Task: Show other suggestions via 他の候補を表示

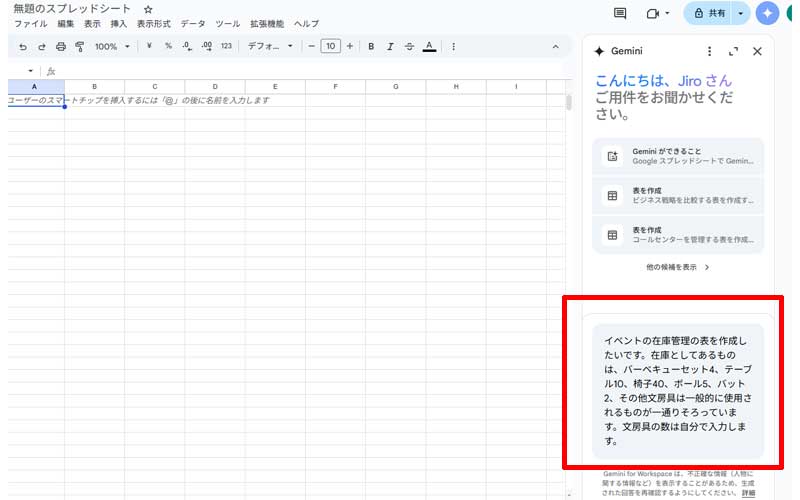Action: 678,267
